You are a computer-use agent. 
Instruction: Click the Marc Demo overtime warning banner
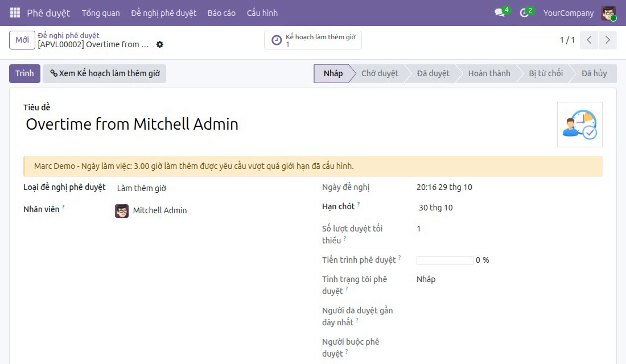pyautogui.click(x=313, y=166)
